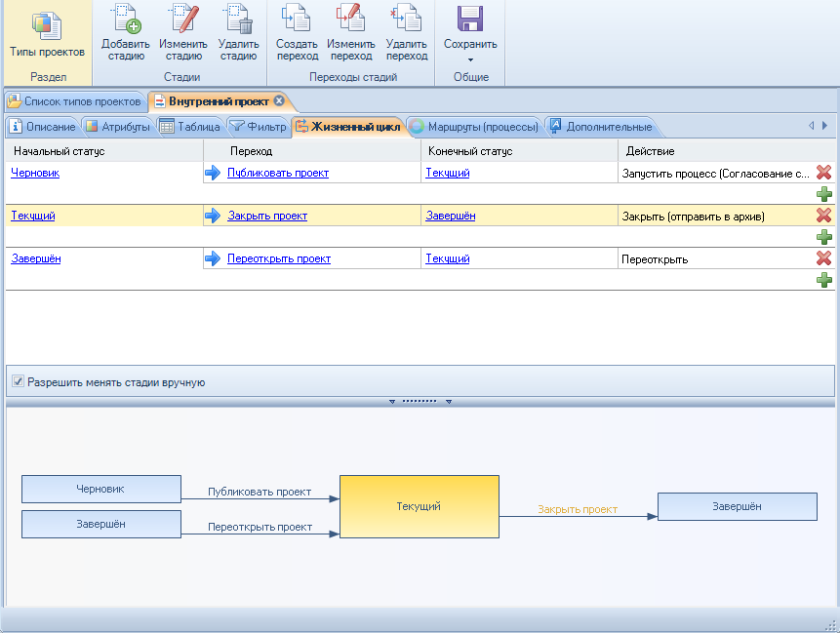The image size is (840, 633).
Task: Add action below Переоткрыть проект row
Action: [x=824, y=280]
